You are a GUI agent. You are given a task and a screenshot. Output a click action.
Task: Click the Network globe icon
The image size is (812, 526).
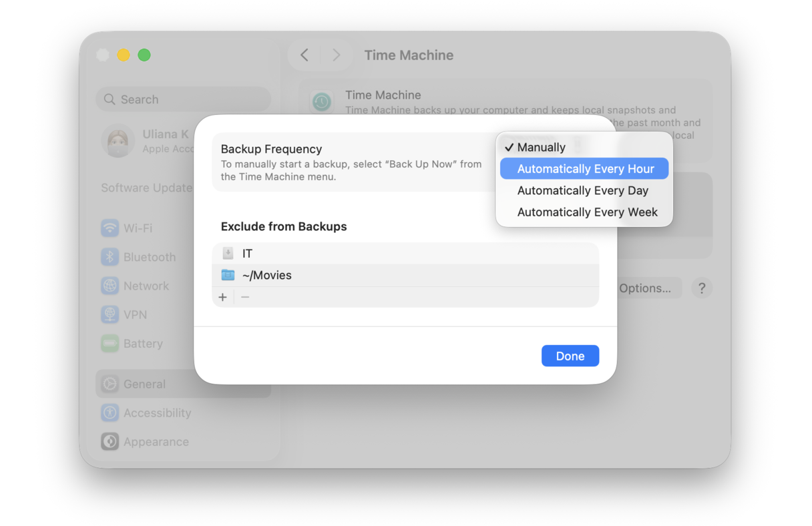tap(110, 286)
